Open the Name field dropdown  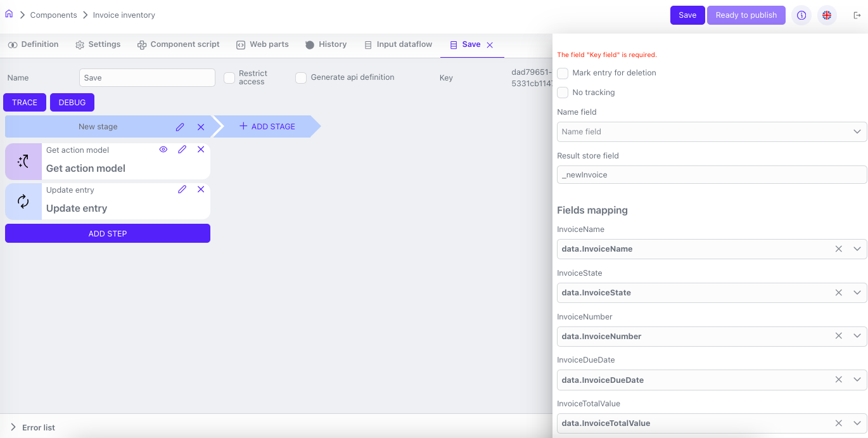pos(711,132)
